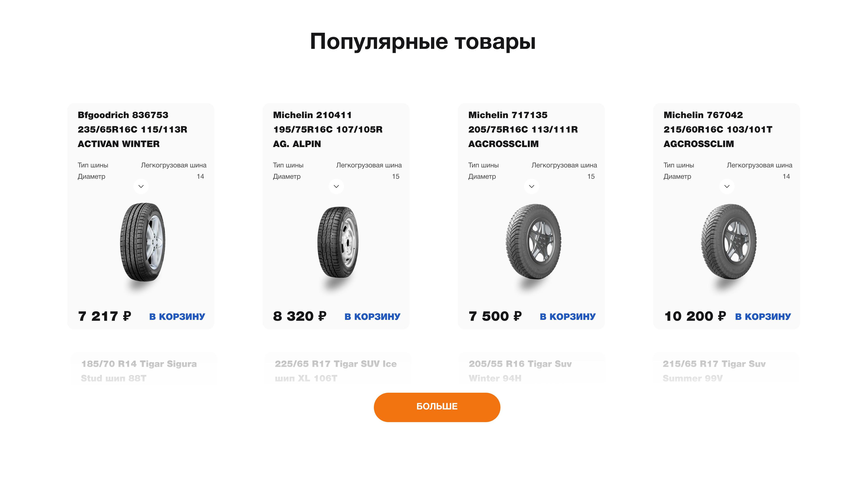Screen dimensions: 868x485
Task: Open Michelin 717135 product title link
Action: [523, 130]
